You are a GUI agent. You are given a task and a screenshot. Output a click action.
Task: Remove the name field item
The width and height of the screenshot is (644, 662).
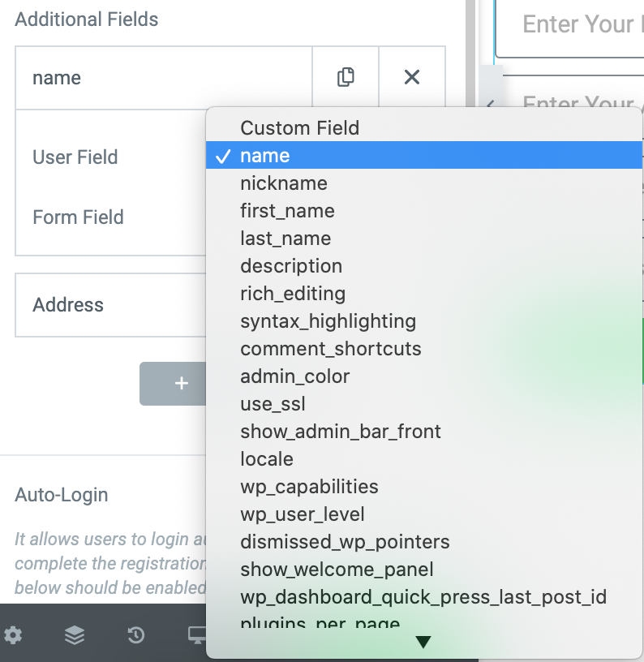[x=412, y=77]
